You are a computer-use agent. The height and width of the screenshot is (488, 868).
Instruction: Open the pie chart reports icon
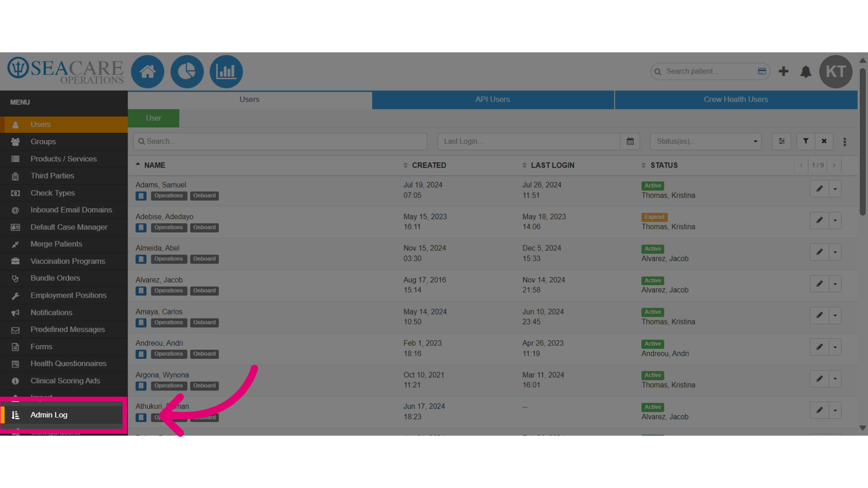click(187, 71)
